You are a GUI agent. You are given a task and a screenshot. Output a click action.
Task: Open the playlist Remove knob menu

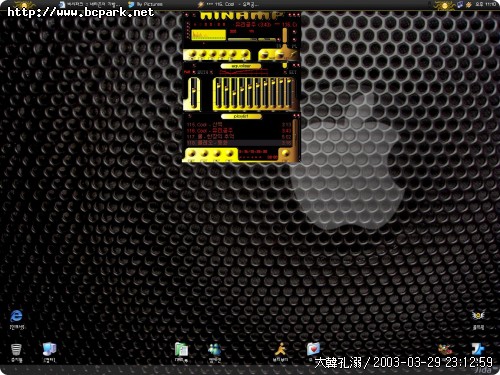click(x=204, y=154)
